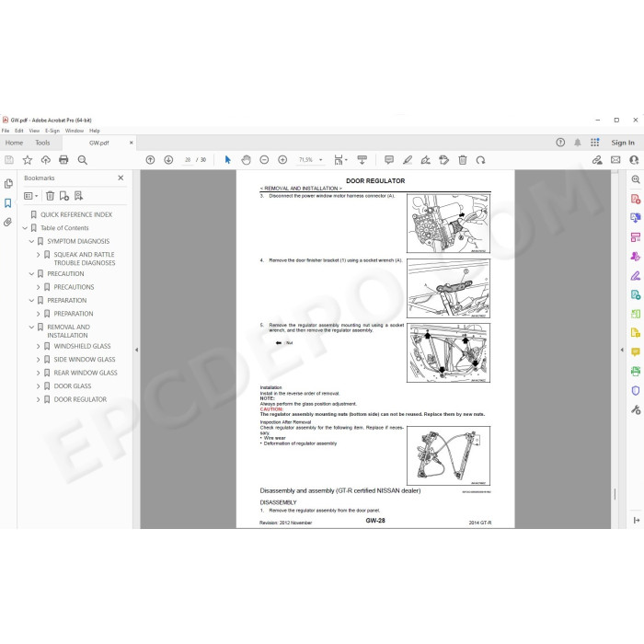Delete selected bookmark trash icon
The width and height of the screenshot is (644, 644).
[50, 196]
